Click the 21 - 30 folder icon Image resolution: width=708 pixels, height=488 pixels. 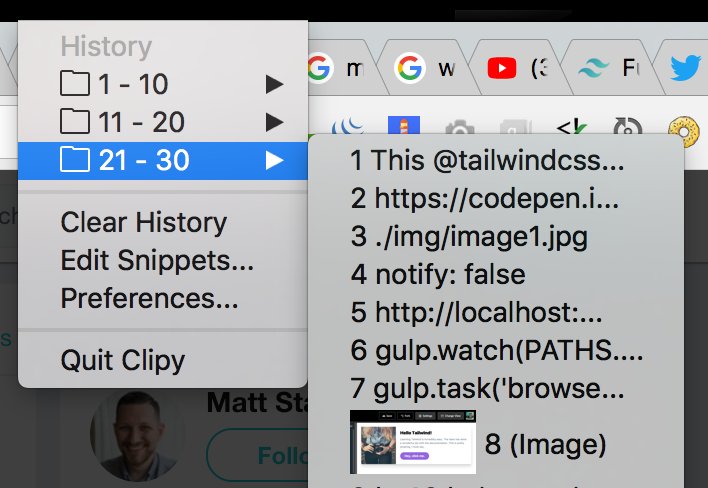pyautogui.click(x=75, y=160)
